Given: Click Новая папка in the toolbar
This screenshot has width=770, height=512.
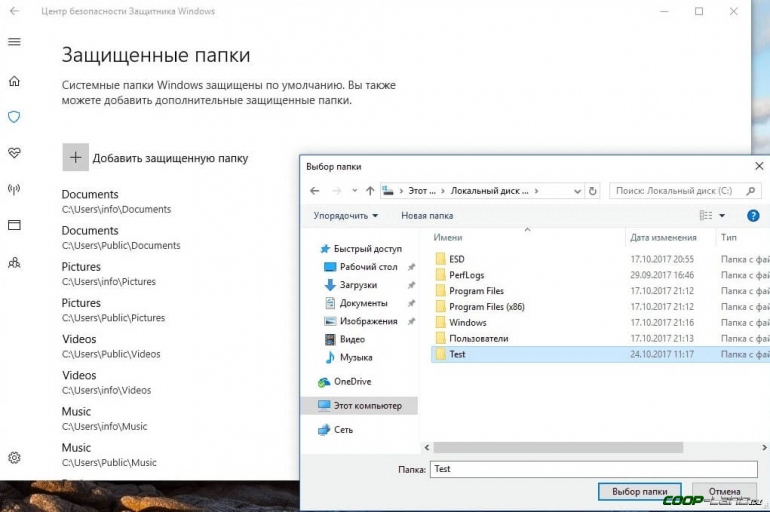Looking at the screenshot, I should pyautogui.click(x=427, y=215).
